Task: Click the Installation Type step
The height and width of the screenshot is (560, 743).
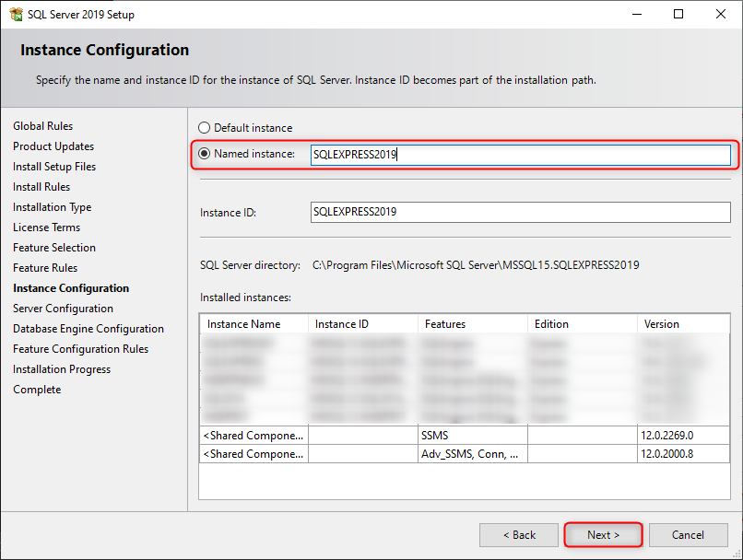Action: click(x=53, y=207)
